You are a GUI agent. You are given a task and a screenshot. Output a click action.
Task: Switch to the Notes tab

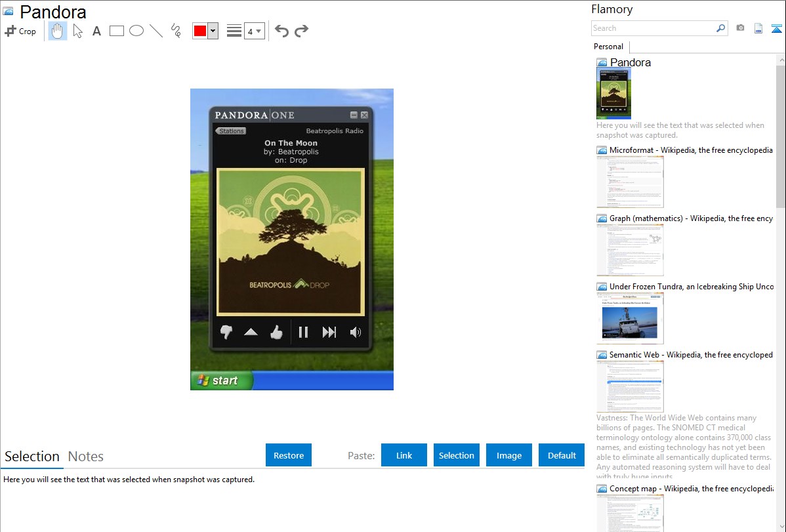click(x=86, y=457)
